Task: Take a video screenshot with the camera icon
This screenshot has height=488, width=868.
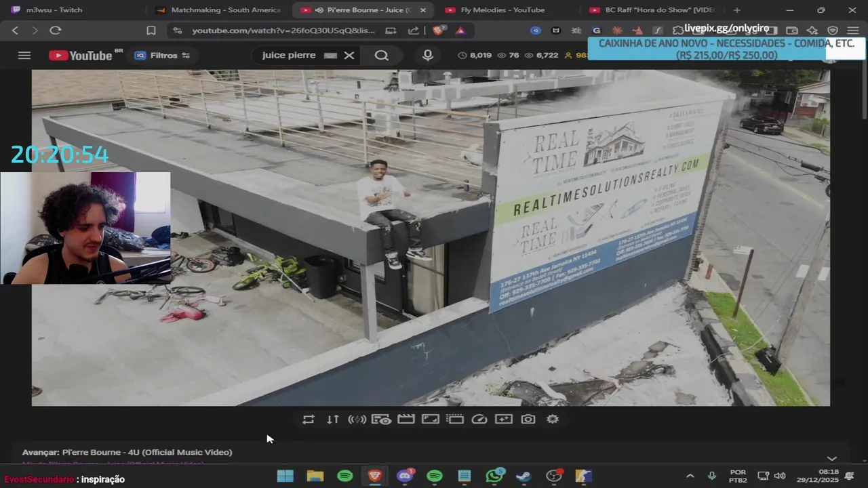Action: click(528, 420)
